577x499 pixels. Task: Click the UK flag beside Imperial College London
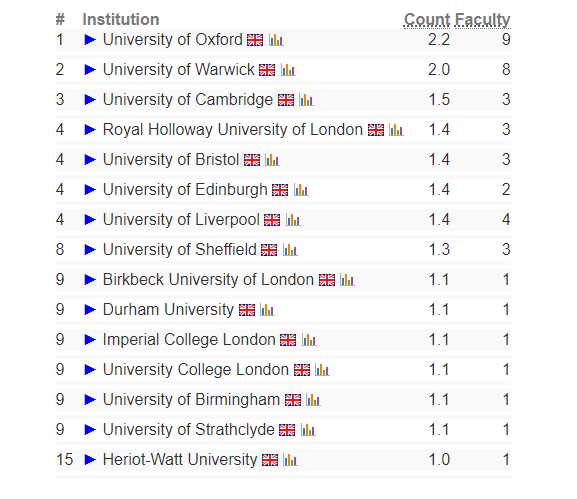pyautogui.click(x=288, y=340)
